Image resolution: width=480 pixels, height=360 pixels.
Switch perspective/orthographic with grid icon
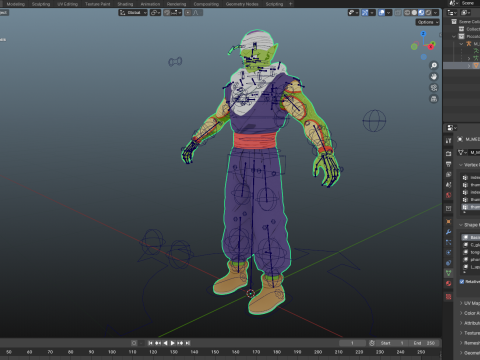[x=434, y=99]
